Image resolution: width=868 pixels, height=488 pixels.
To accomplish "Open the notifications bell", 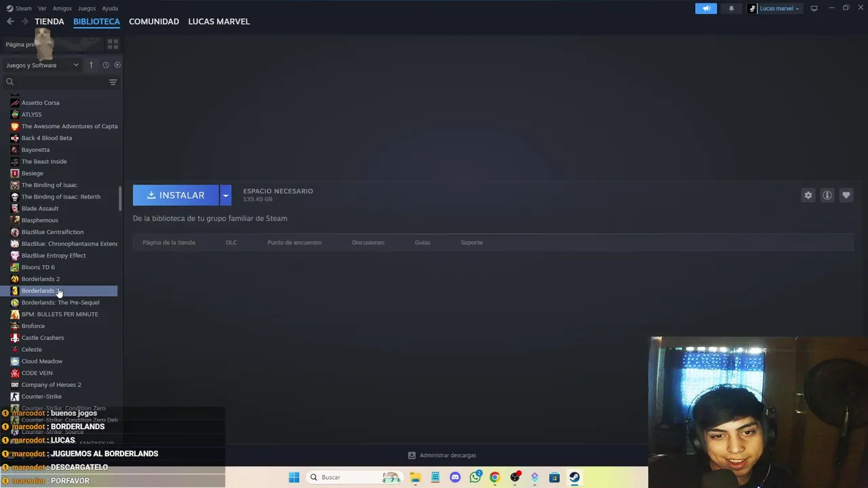I will tap(731, 8).
